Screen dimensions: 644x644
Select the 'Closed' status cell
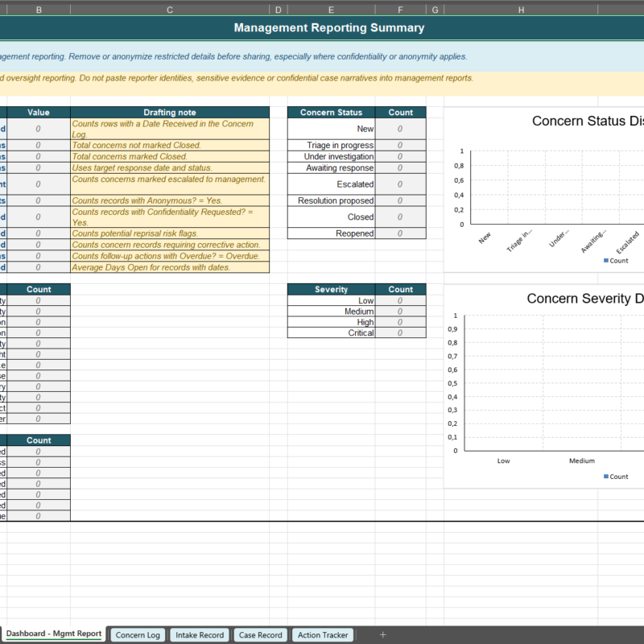click(331, 217)
